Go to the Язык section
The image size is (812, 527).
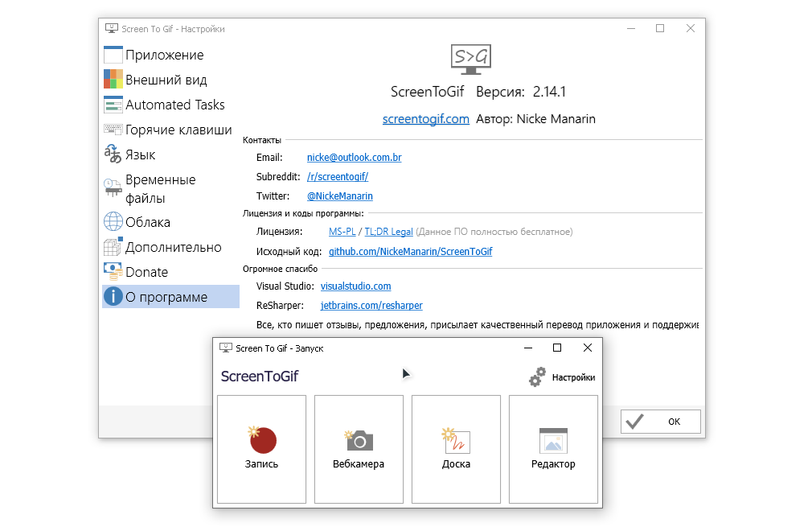(141, 154)
